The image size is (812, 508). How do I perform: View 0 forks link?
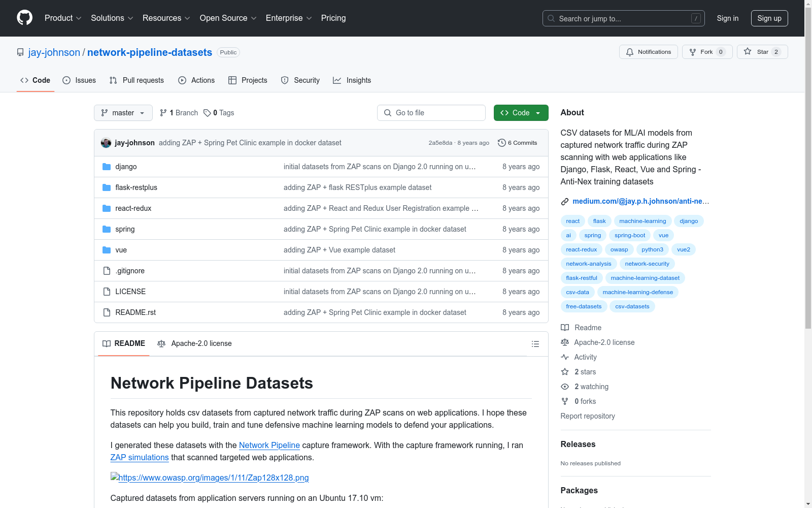579,401
